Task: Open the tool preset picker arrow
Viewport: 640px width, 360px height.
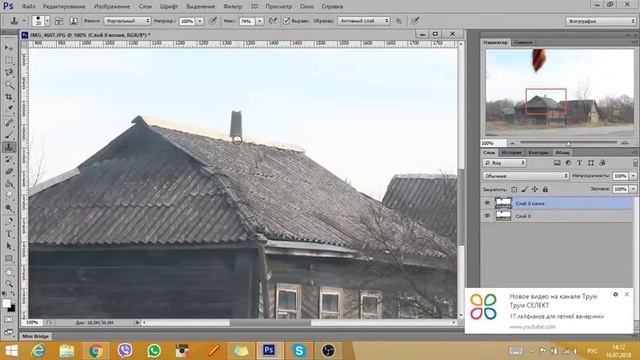Action: pyautogui.click(x=24, y=21)
